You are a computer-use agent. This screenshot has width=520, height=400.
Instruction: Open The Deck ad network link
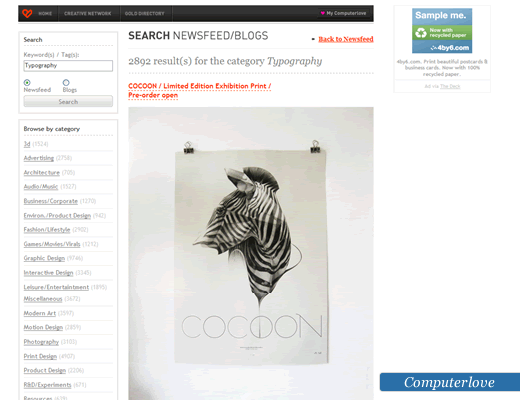(450, 86)
